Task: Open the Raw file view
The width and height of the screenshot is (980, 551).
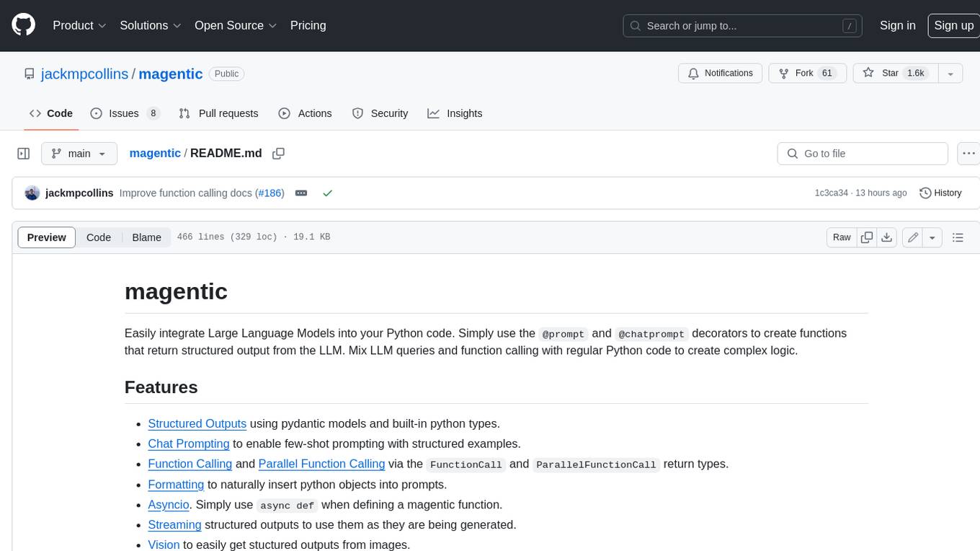Action: point(842,237)
